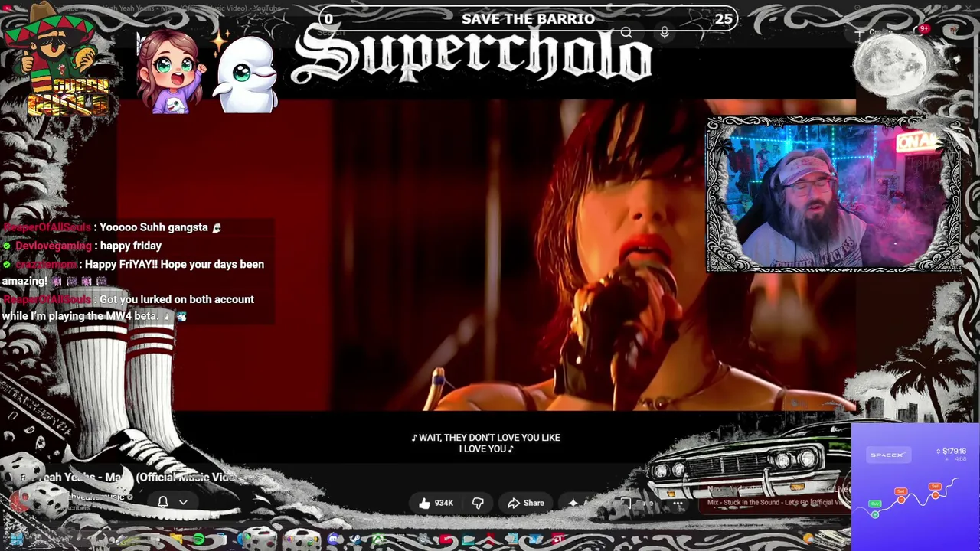Viewport: 980px width, 551px height.
Task: Dislike the music video
Action: click(478, 503)
